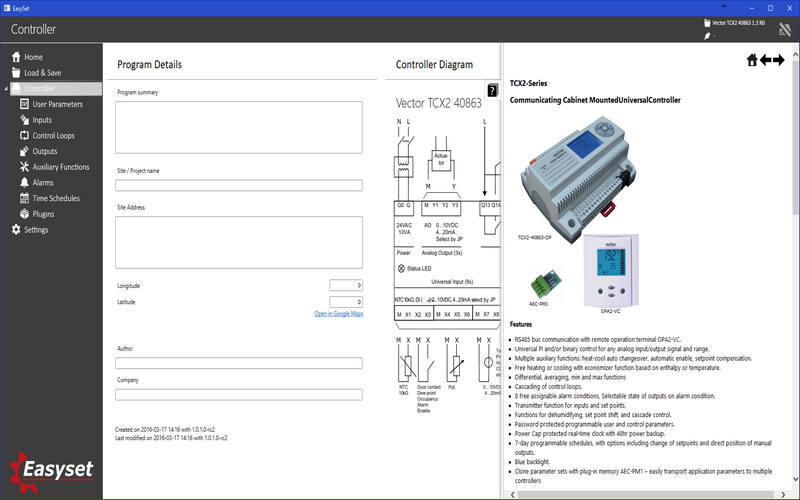Click the Auxiliary Functions tools icon
This screenshot has height=500, width=800.
click(x=24, y=167)
